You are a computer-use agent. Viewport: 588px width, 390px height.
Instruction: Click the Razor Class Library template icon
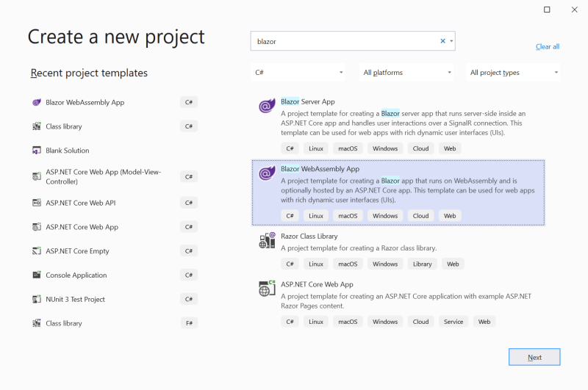coord(267,240)
